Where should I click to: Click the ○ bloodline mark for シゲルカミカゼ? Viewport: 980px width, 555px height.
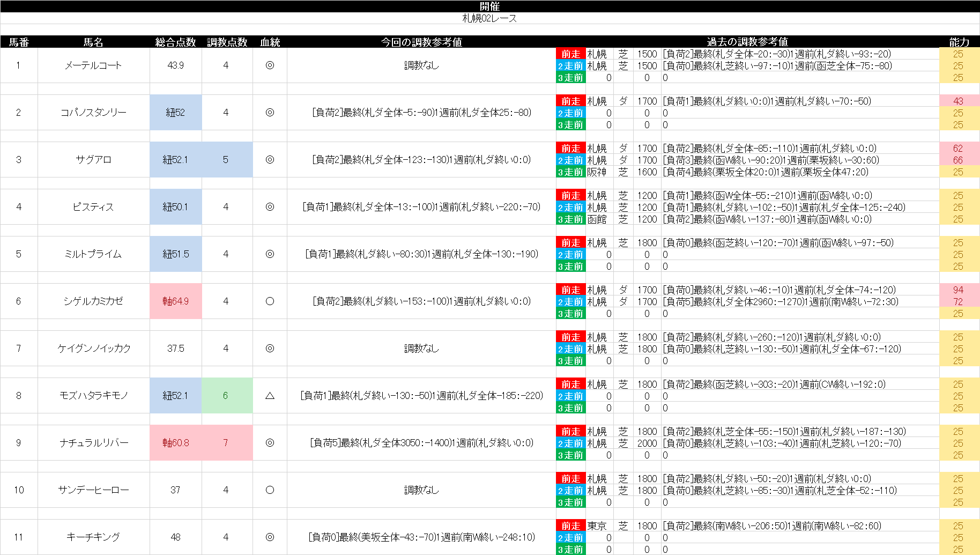tap(270, 301)
